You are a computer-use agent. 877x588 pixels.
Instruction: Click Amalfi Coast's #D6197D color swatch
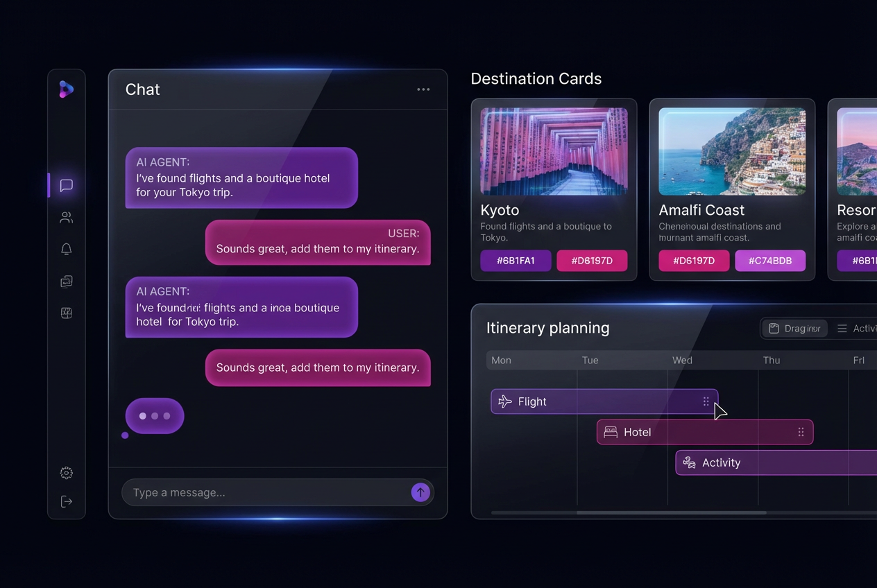pyautogui.click(x=694, y=261)
